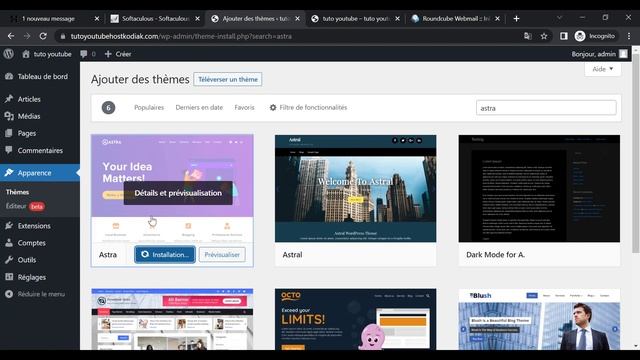Reload the page with the refresh icon

43,36
